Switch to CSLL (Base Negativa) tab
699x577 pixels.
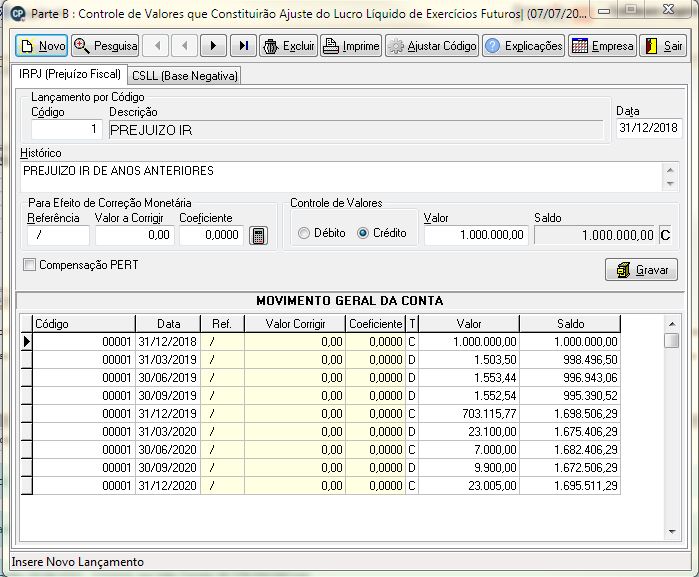185,76
